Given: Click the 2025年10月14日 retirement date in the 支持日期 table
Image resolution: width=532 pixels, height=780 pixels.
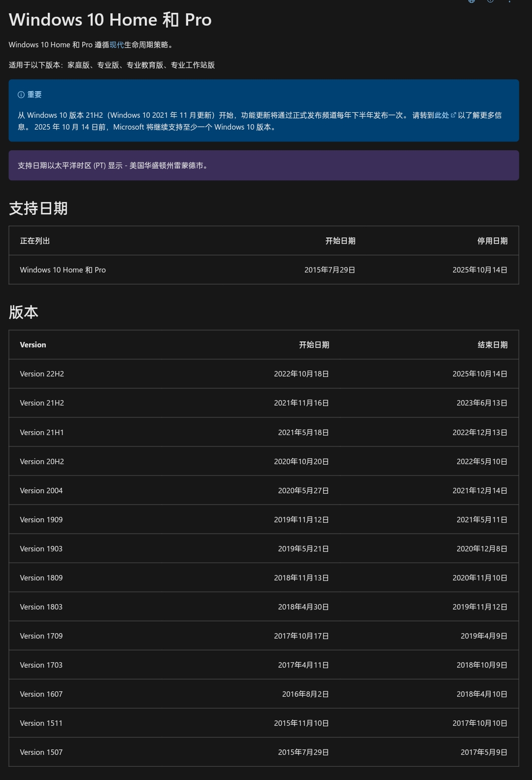Looking at the screenshot, I should pyautogui.click(x=480, y=270).
